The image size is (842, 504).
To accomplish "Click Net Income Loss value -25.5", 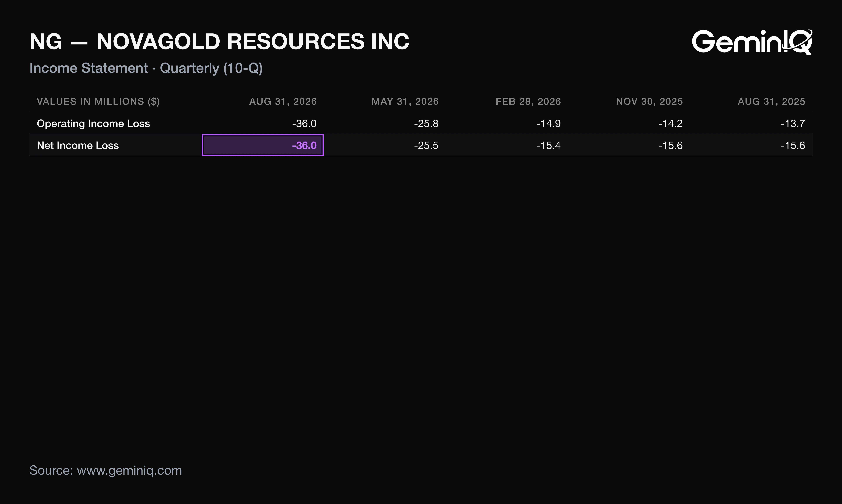I will 426,145.
